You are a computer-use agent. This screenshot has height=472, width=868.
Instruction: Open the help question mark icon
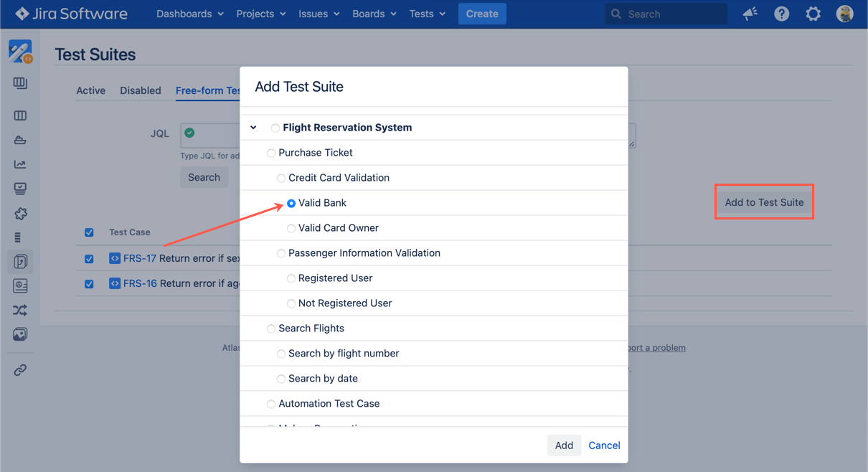coord(781,14)
